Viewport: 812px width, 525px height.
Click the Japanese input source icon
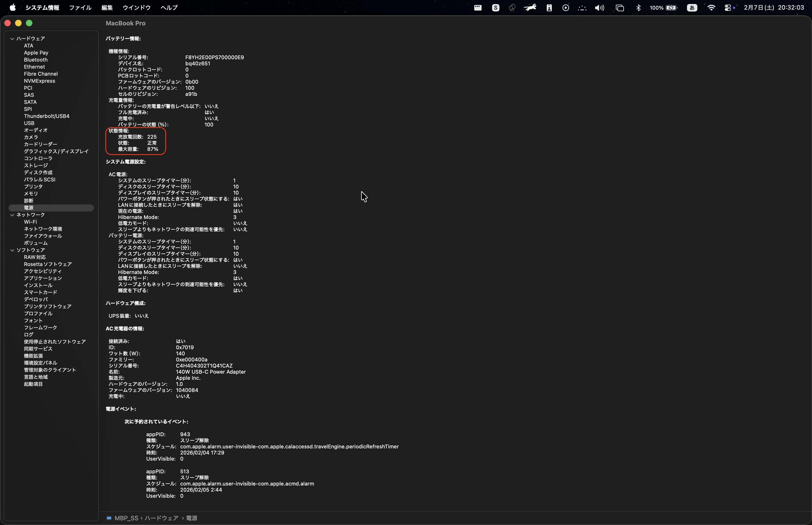coord(692,8)
